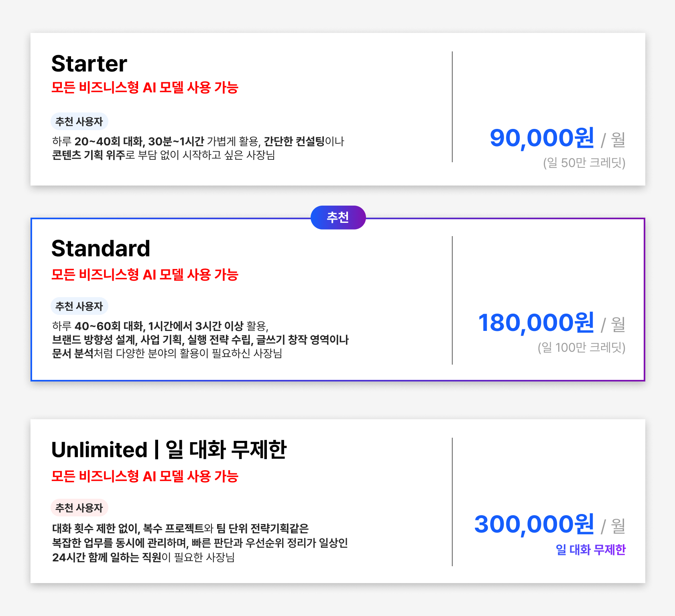Viewport: 675px width, 616px height.
Task: Click the (일 100만 크레딧) credit note
Action: [x=581, y=347]
